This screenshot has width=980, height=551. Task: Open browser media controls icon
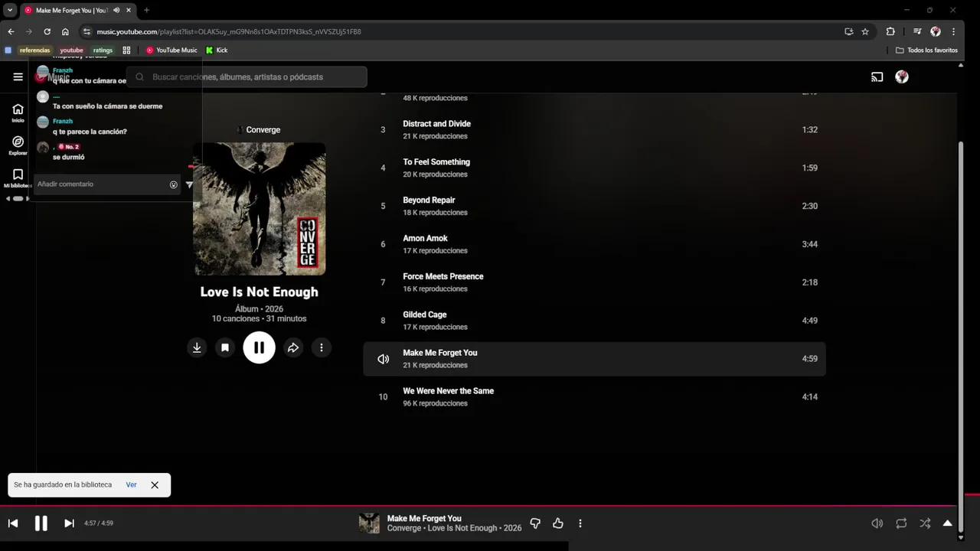[x=917, y=31]
